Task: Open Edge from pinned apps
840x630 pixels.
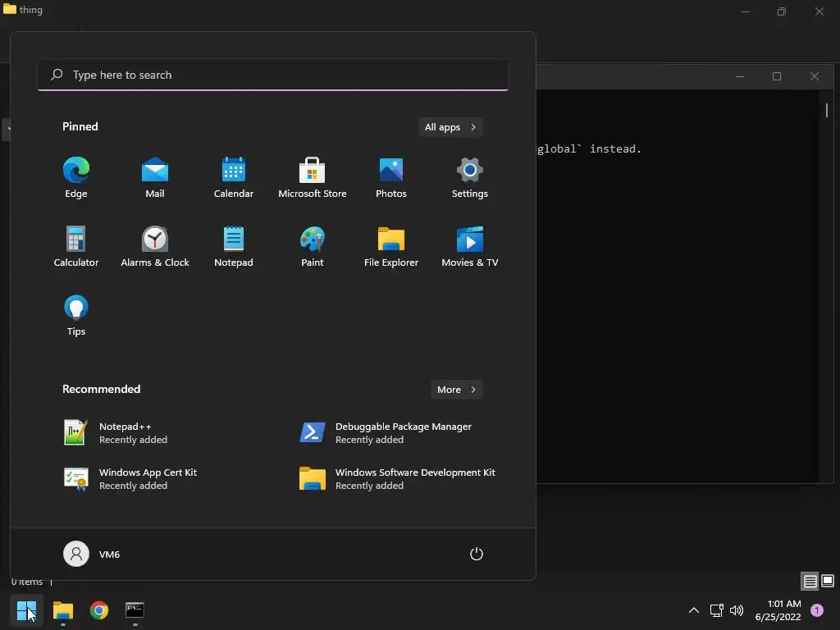Action: coord(76,178)
